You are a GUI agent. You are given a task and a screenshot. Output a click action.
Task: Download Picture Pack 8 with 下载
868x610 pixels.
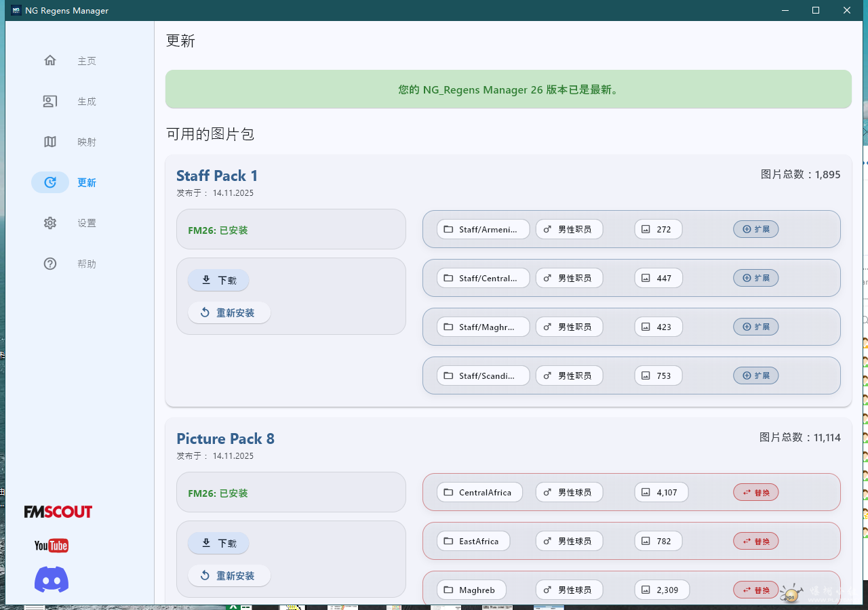pos(218,543)
